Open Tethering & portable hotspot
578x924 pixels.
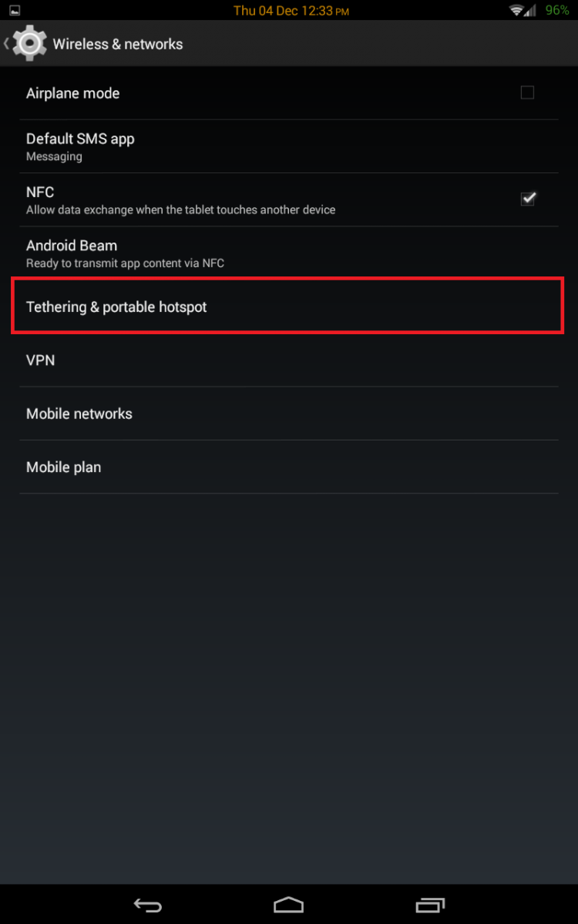288,306
